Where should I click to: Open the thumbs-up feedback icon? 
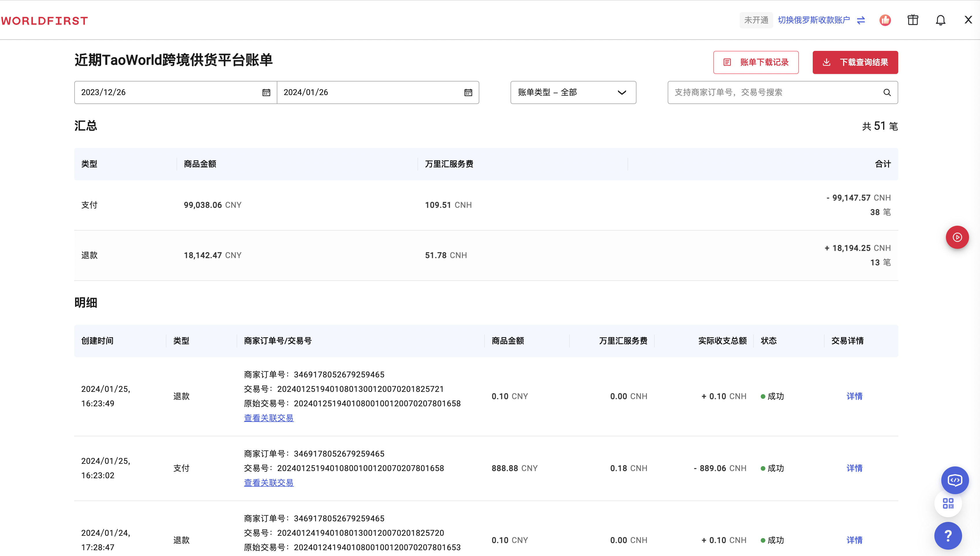tap(885, 20)
